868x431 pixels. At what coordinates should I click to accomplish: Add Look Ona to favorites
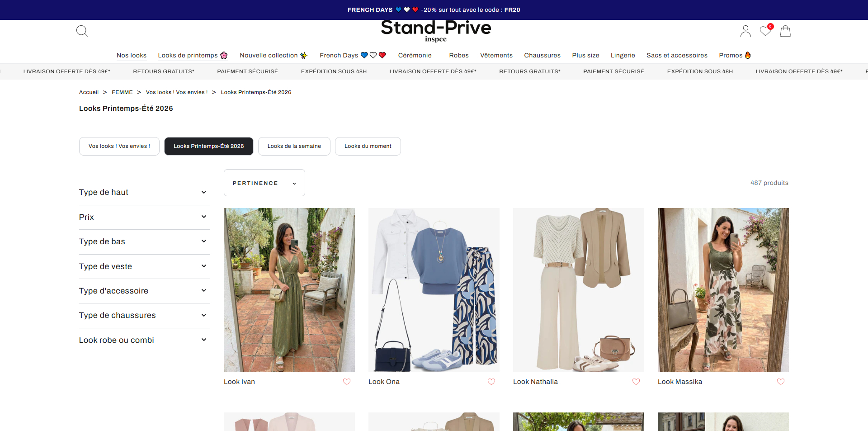tap(491, 382)
